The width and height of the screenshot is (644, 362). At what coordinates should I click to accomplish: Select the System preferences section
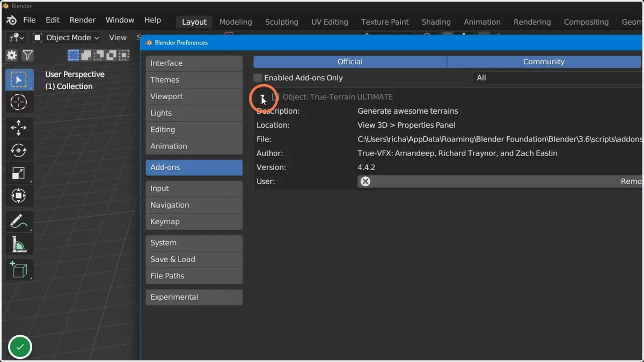point(194,243)
